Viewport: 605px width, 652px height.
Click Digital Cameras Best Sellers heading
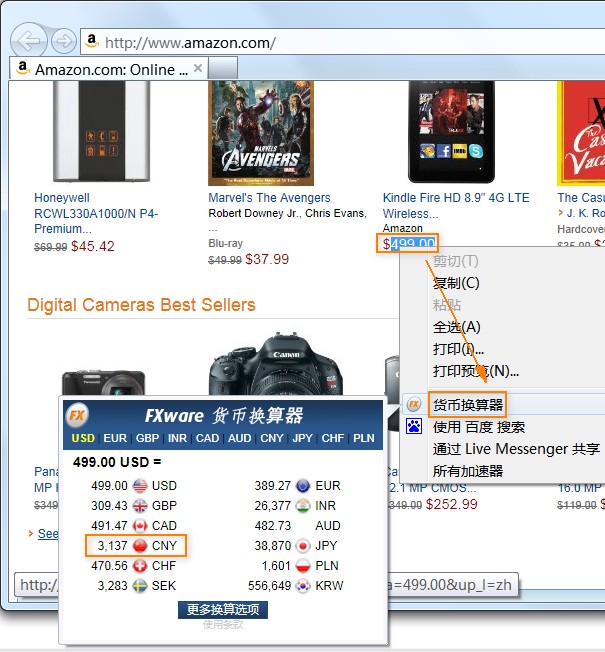[x=141, y=305]
